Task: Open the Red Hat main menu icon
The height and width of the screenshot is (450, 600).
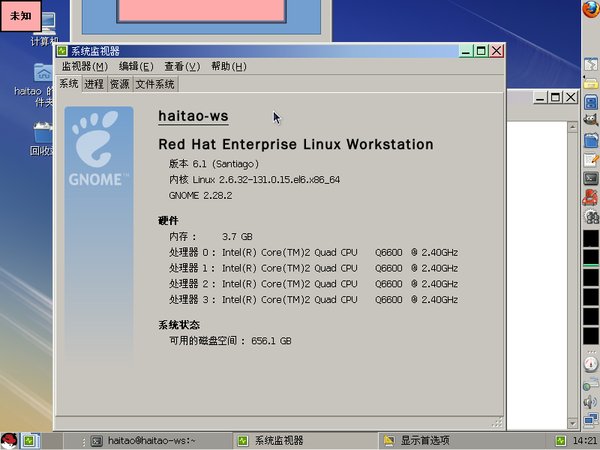Action: tap(9, 441)
